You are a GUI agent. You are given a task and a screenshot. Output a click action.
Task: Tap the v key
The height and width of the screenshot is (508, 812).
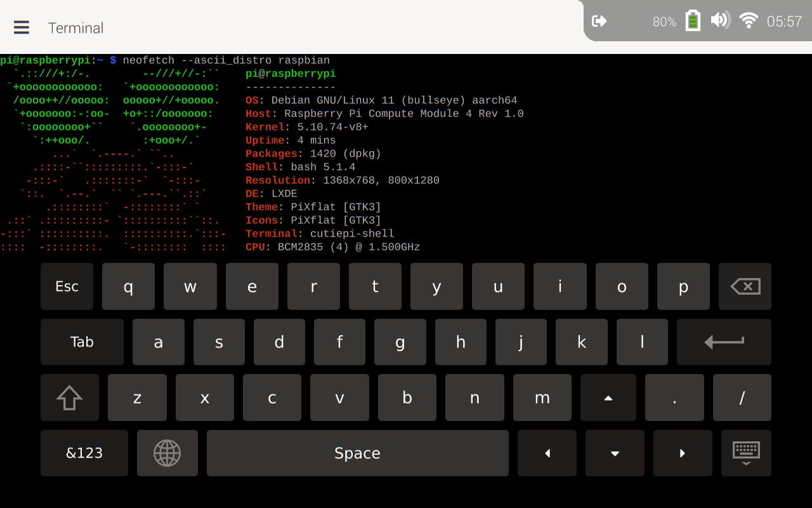pyautogui.click(x=339, y=398)
